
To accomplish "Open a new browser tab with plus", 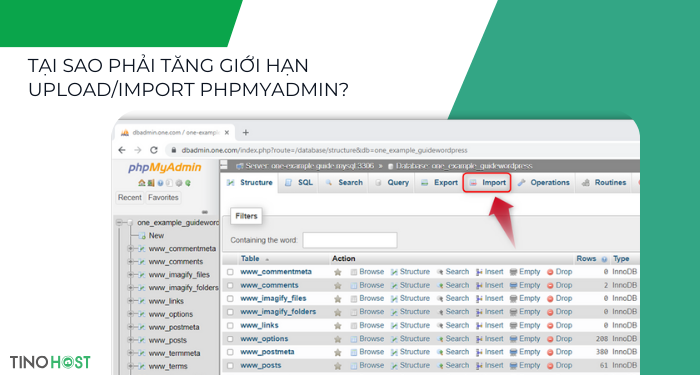I will click(x=245, y=133).
